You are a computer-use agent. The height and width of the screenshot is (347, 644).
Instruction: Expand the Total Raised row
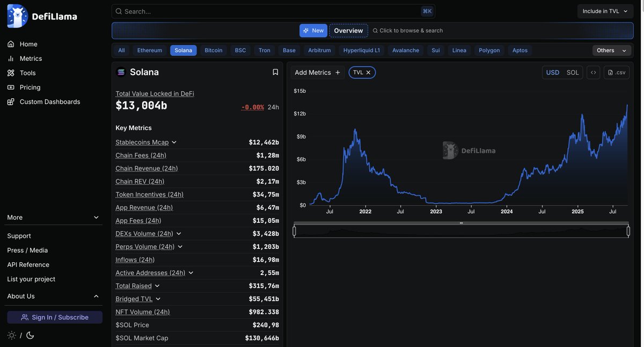pyautogui.click(x=157, y=286)
